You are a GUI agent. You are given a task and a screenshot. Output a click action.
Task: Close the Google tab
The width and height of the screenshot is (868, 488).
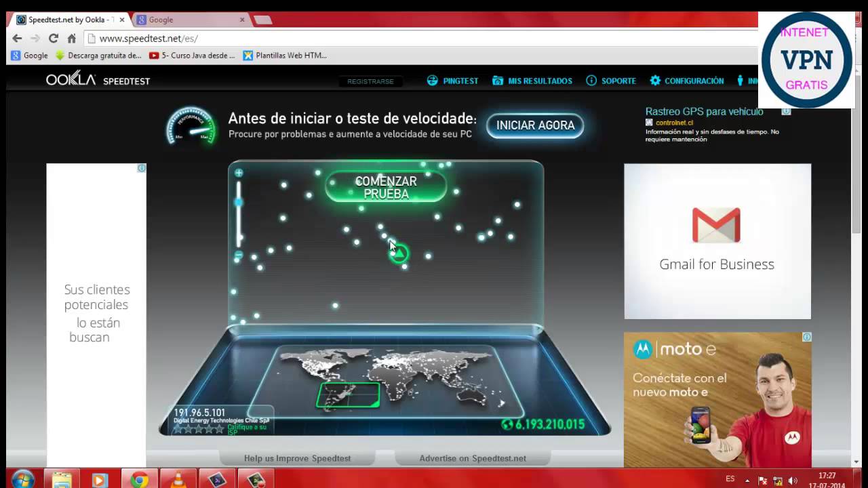[242, 20]
